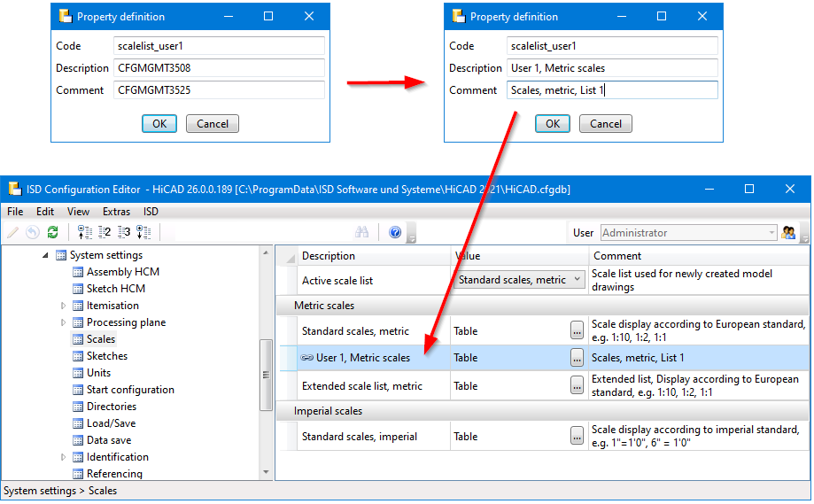Image resolution: width=814 pixels, height=504 pixels.
Task: Click the ISD Configuration Editor title bar icon
Action: pyautogui.click(x=15, y=189)
